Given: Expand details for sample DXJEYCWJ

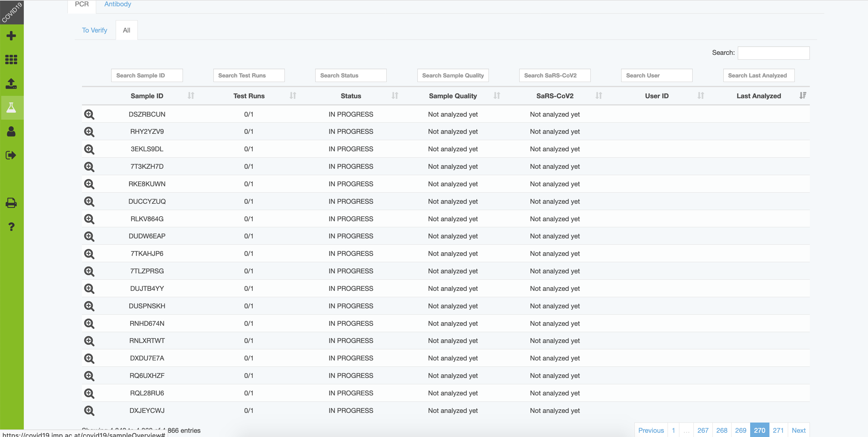Looking at the screenshot, I should click(x=89, y=410).
